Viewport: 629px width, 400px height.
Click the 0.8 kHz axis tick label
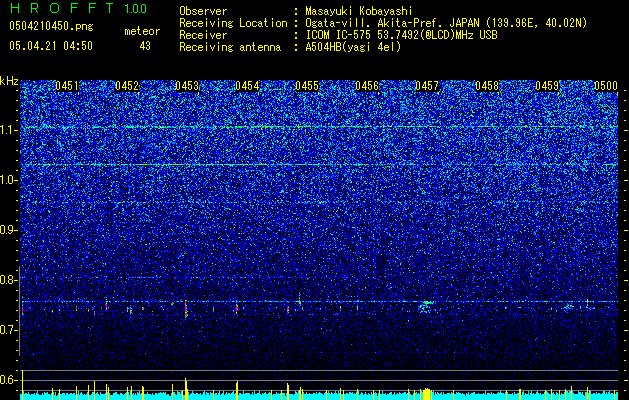coord(9,280)
